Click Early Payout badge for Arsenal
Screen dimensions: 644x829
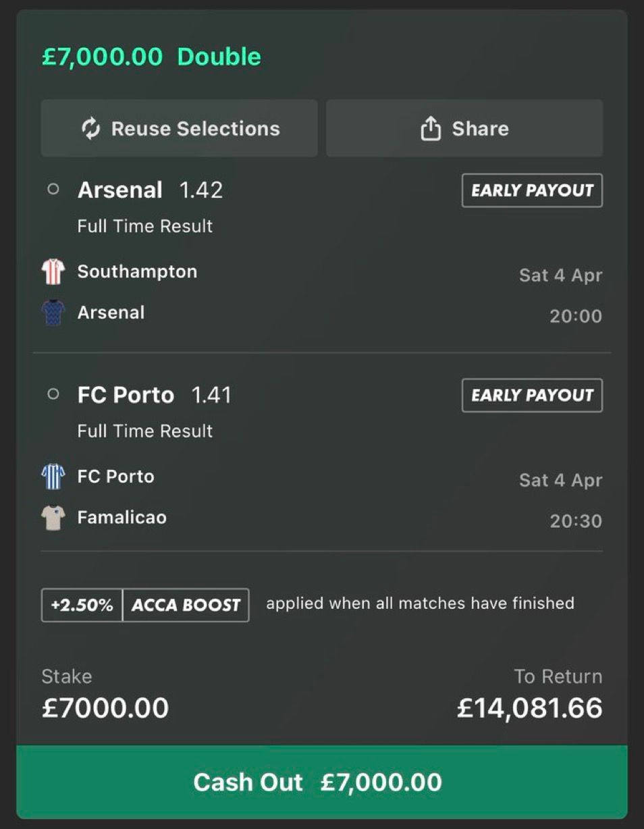click(x=532, y=190)
